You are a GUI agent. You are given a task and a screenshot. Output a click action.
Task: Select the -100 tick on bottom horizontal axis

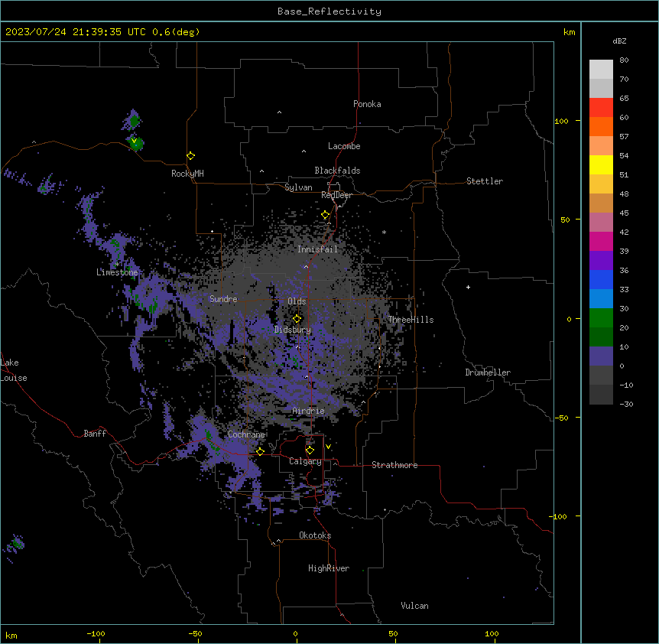96,633
